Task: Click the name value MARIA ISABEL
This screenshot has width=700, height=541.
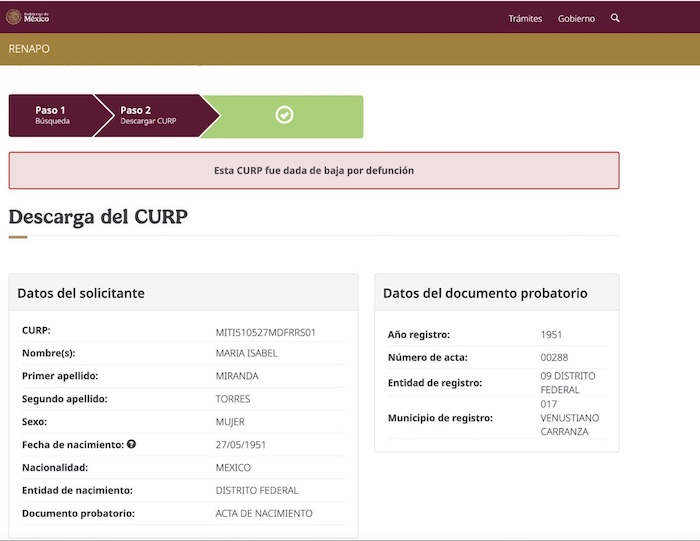Action: tap(247, 354)
